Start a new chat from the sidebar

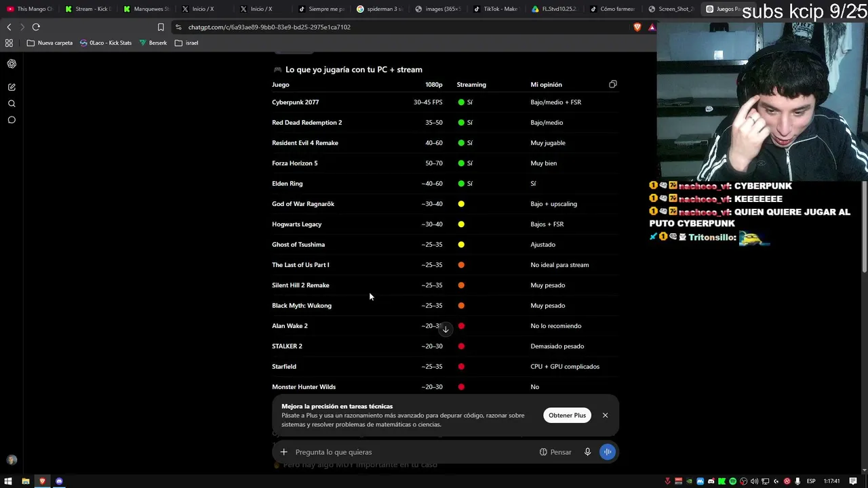[x=12, y=87]
